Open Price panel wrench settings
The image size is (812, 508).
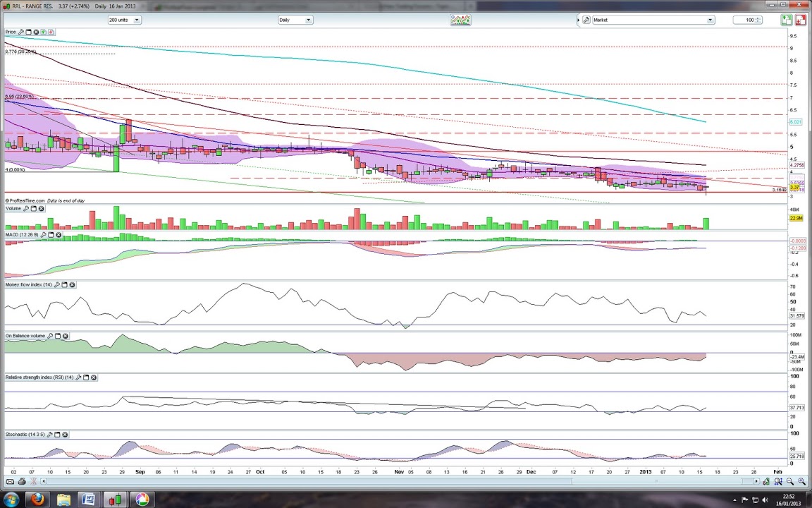21,32
